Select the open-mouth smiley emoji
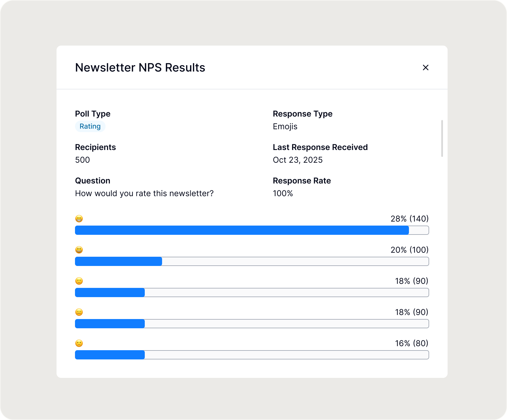This screenshot has width=507, height=420. [x=79, y=250]
